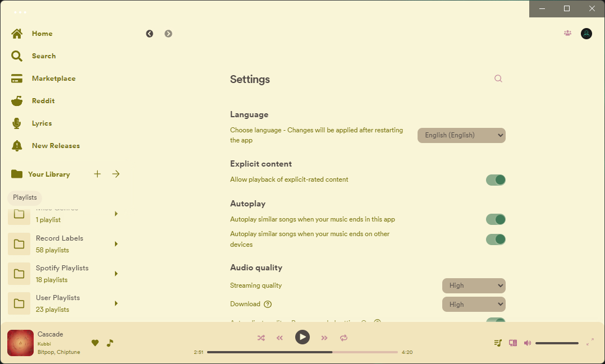Go back with the left navigation arrow
The height and width of the screenshot is (364, 605).
(150, 34)
